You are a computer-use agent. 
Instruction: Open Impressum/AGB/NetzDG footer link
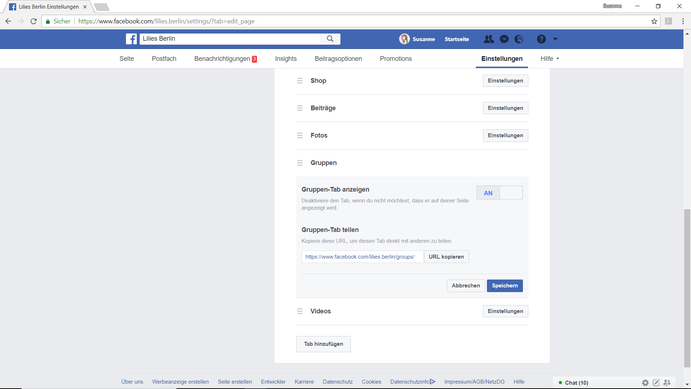tap(474, 382)
